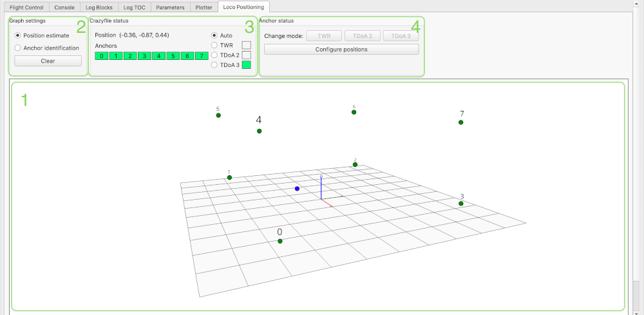Select the Position estimate radio button
The image size is (644, 315).
[17, 35]
